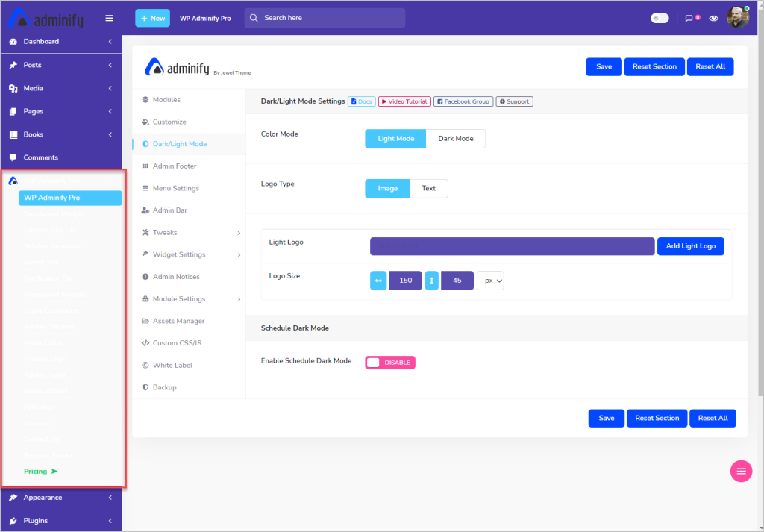Click the top Save button

(604, 66)
